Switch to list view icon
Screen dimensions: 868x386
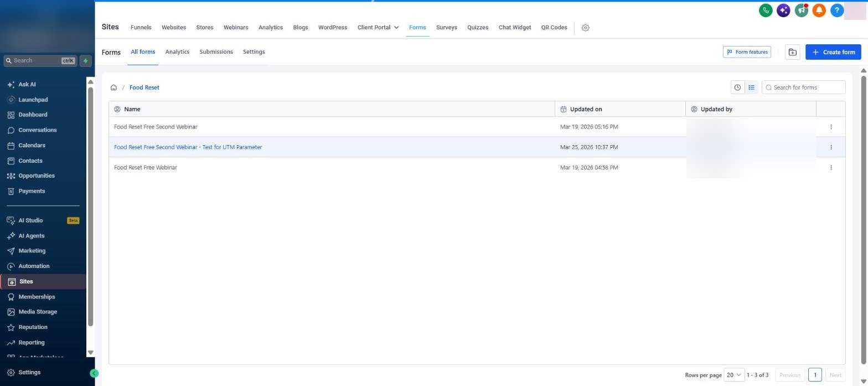751,88
